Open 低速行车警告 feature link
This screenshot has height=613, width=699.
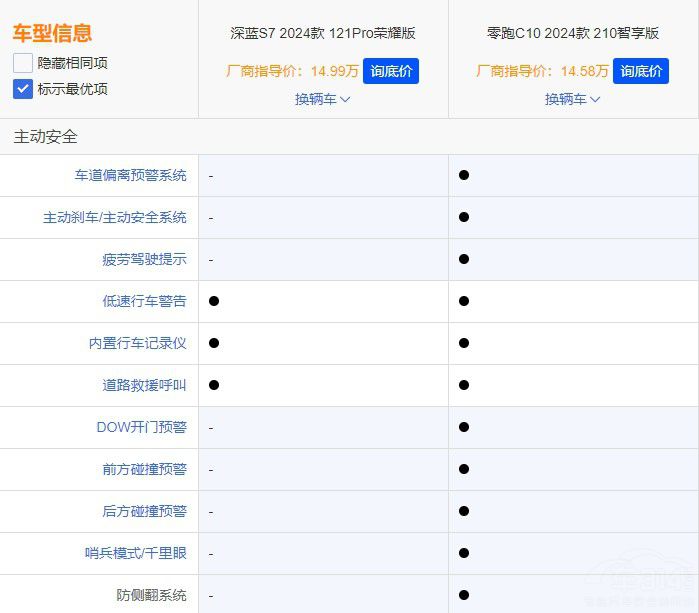144,301
